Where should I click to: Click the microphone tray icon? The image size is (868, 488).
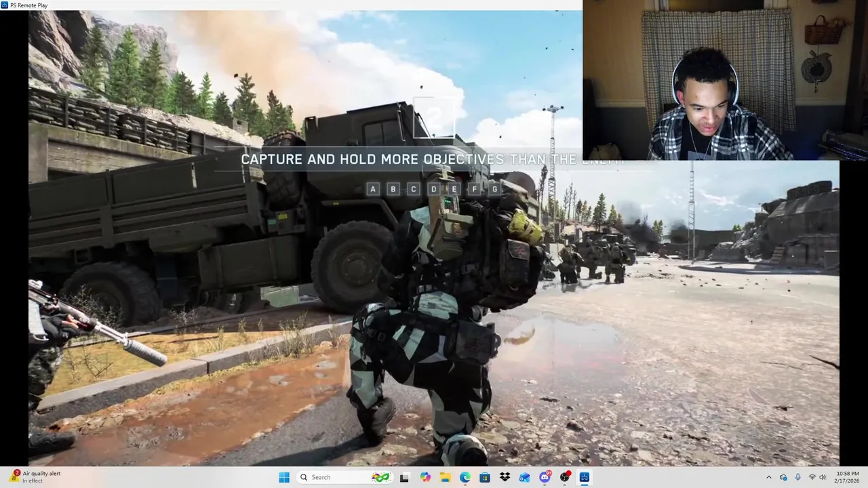tap(797, 477)
